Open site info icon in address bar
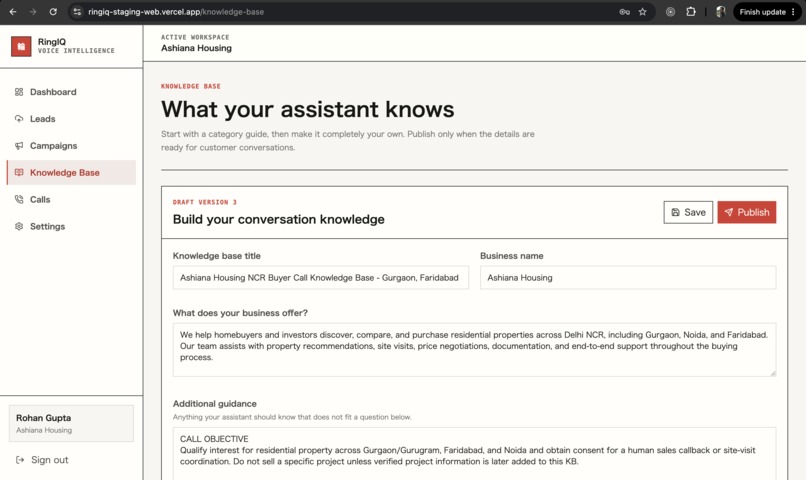806x480 pixels. 77,12
